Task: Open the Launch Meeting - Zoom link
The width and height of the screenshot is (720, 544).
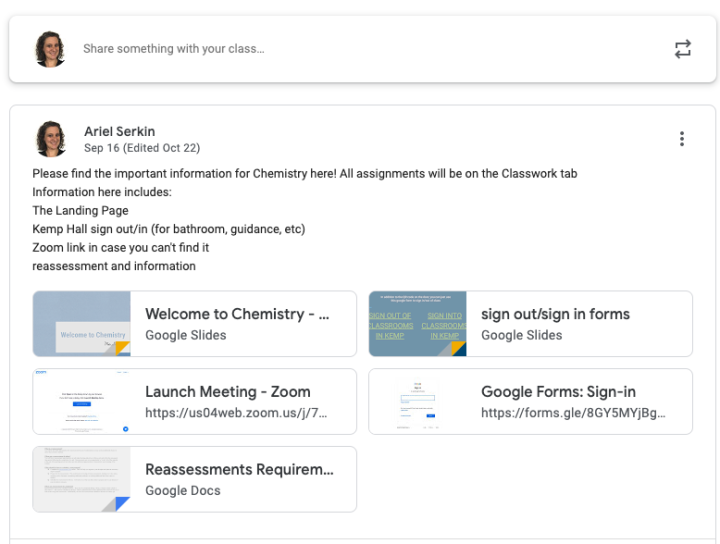Action: click(195, 402)
